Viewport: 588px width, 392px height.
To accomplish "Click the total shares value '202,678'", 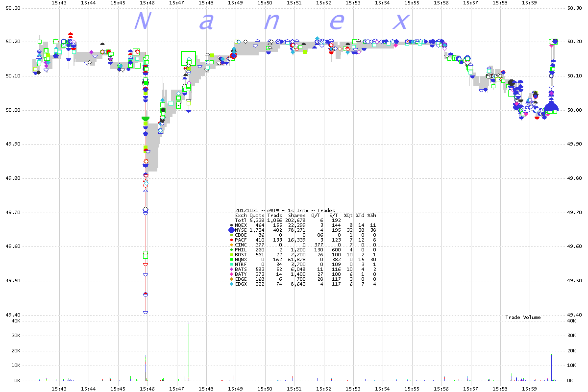I will (295, 220).
